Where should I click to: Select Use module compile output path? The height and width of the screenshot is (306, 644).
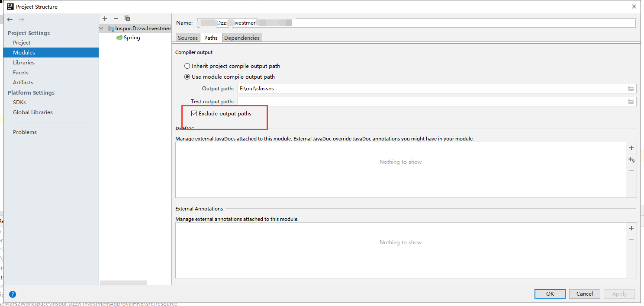coord(187,76)
